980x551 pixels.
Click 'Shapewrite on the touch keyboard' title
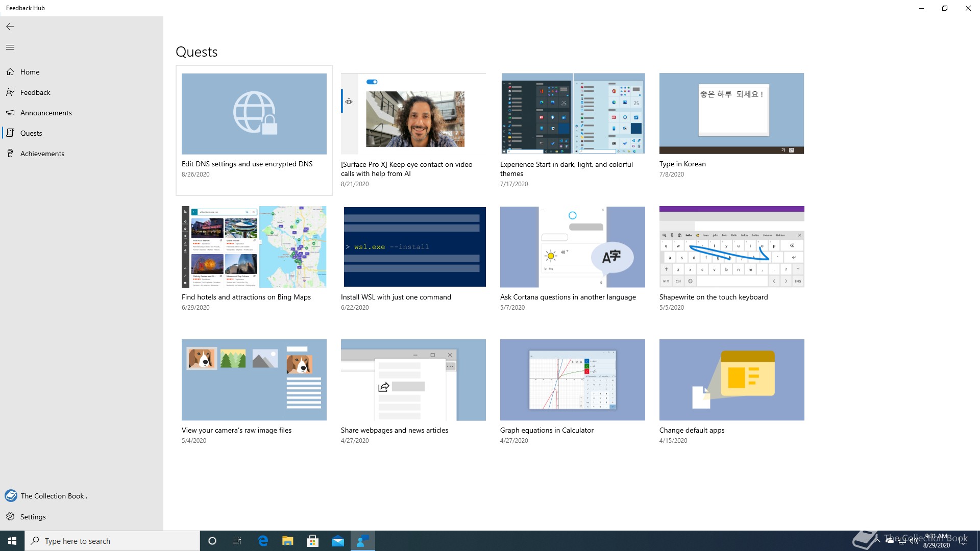click(714, 297)
